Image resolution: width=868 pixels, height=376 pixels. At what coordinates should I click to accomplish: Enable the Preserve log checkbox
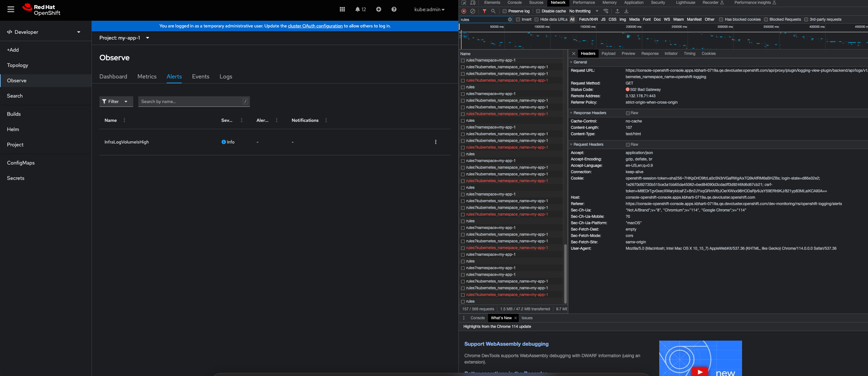504,11
